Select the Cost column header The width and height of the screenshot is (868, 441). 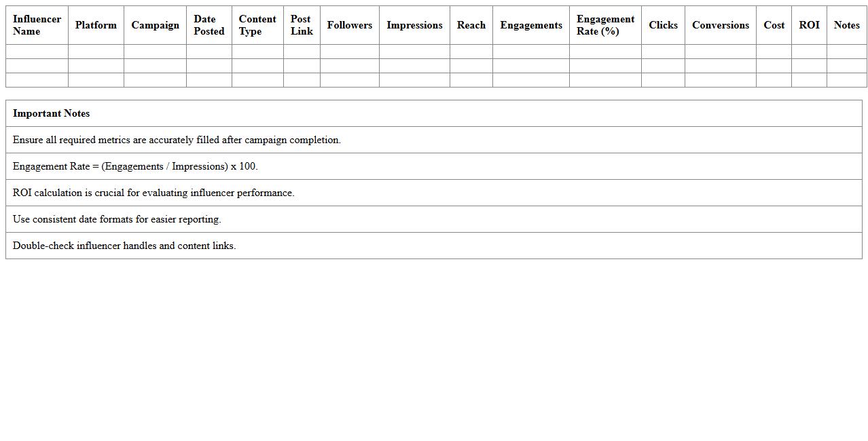pos(774,25)
